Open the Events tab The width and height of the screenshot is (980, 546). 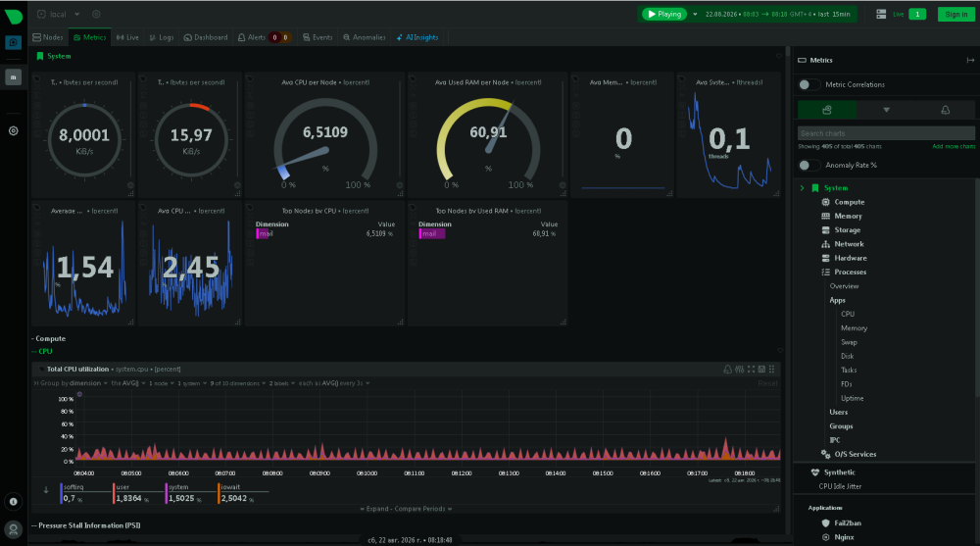(x=318, y=37)
